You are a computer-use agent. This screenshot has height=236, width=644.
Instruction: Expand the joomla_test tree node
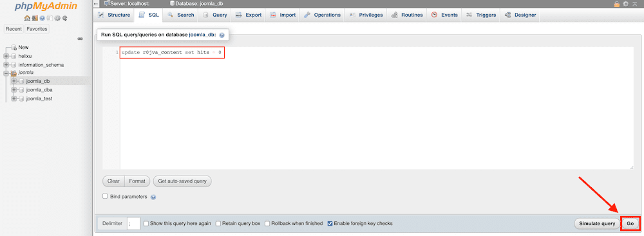[x=14, y=98]
